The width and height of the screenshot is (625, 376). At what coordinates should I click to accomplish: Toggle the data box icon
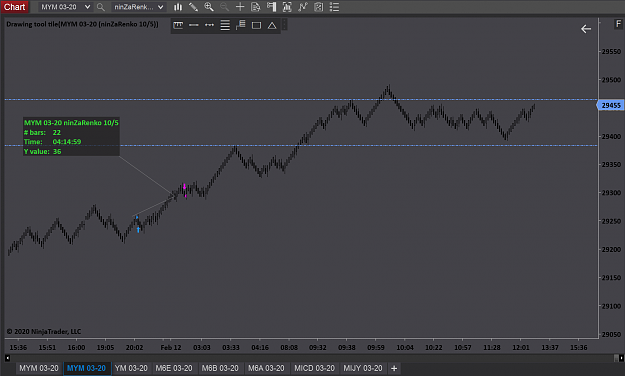(x=256, y=7)
